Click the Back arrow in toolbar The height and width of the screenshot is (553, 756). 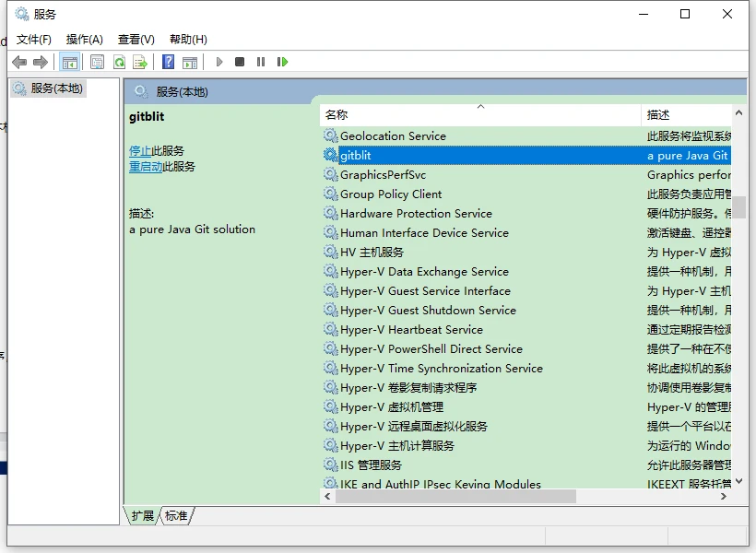19,62
